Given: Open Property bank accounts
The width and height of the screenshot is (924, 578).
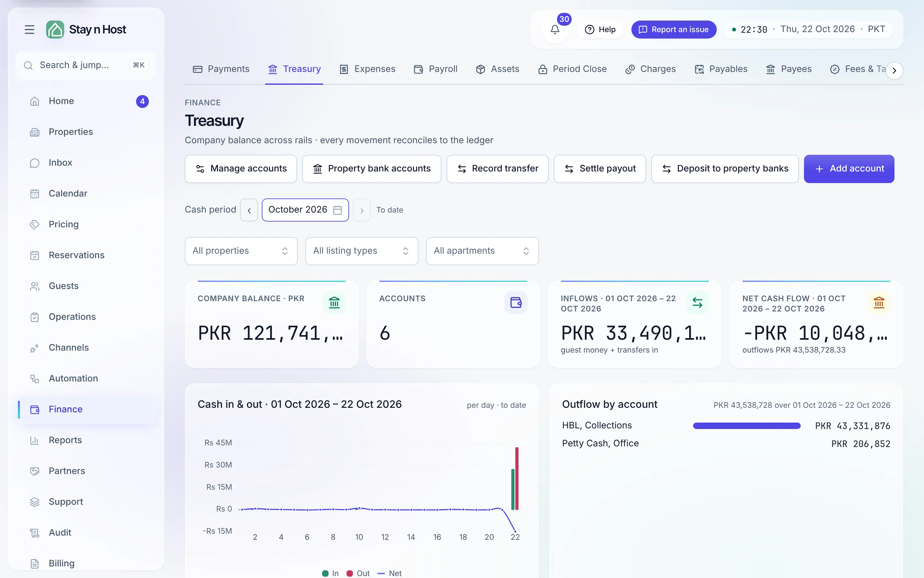Looking at the screenshot, I should coord(372,169).
